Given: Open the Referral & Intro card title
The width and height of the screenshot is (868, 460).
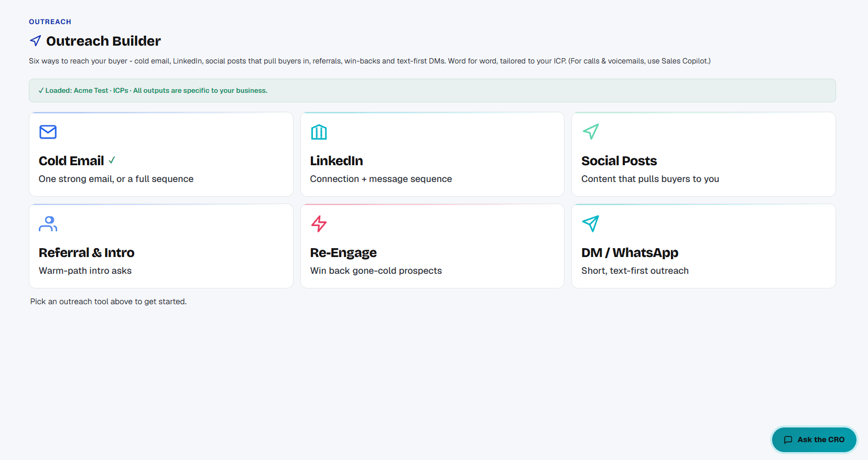Looking at the screenshot, I should click(86, 253).
